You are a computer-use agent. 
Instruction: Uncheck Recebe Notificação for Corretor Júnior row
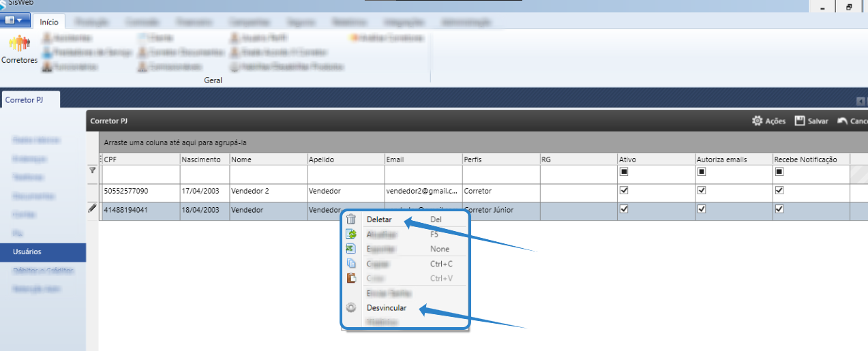tap(779, 209)
